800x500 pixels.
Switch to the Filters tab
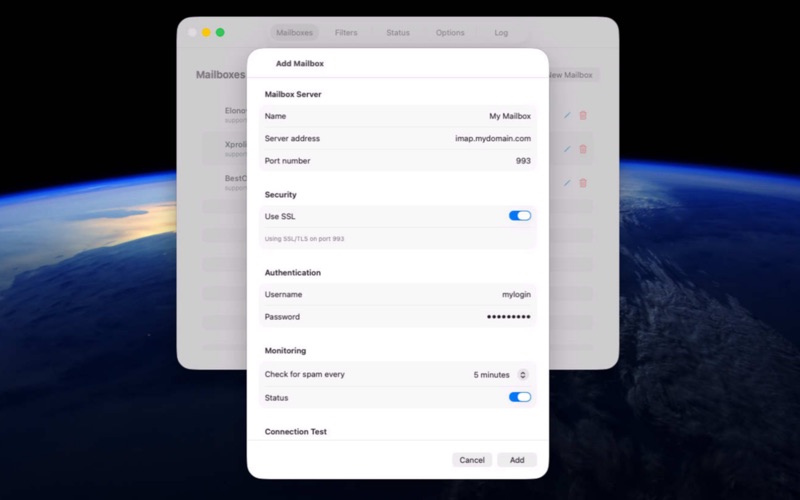click(346, 33)
